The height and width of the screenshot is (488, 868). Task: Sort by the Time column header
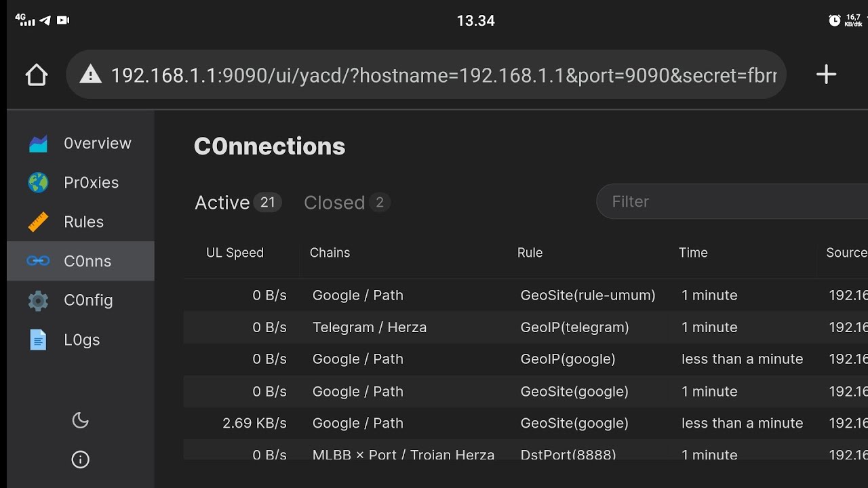[x=693, y=253]
